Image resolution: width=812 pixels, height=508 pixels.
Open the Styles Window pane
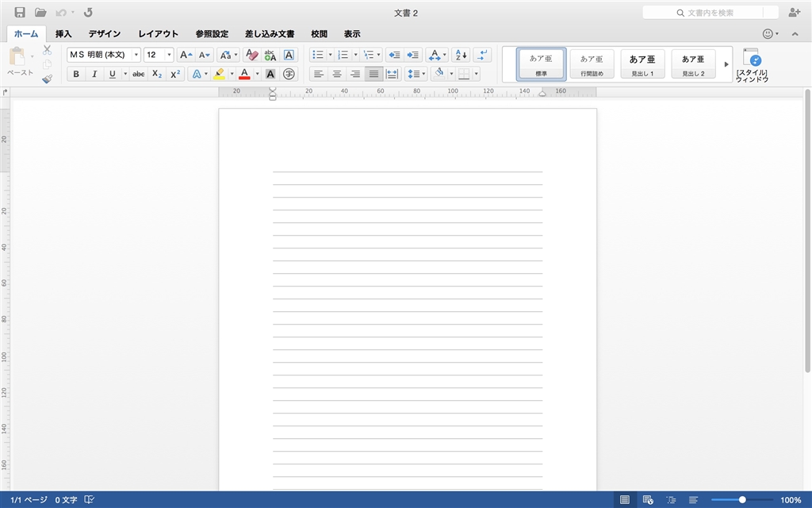point(751,65)
